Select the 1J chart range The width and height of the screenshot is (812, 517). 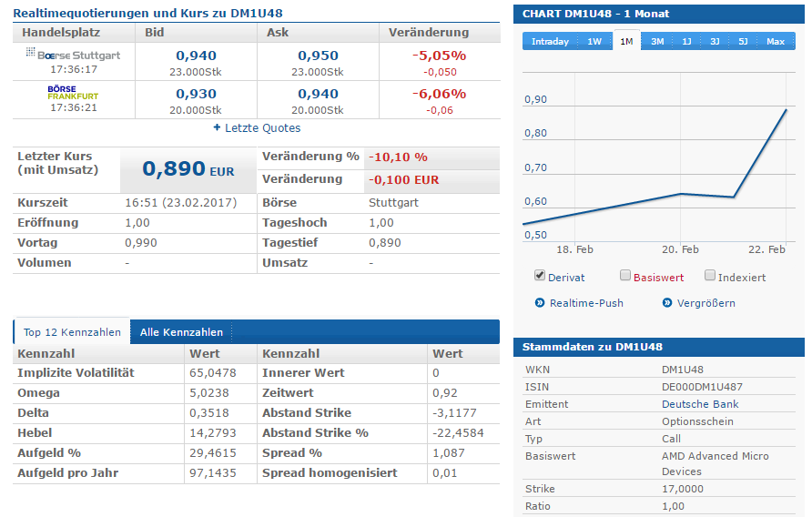686,42
